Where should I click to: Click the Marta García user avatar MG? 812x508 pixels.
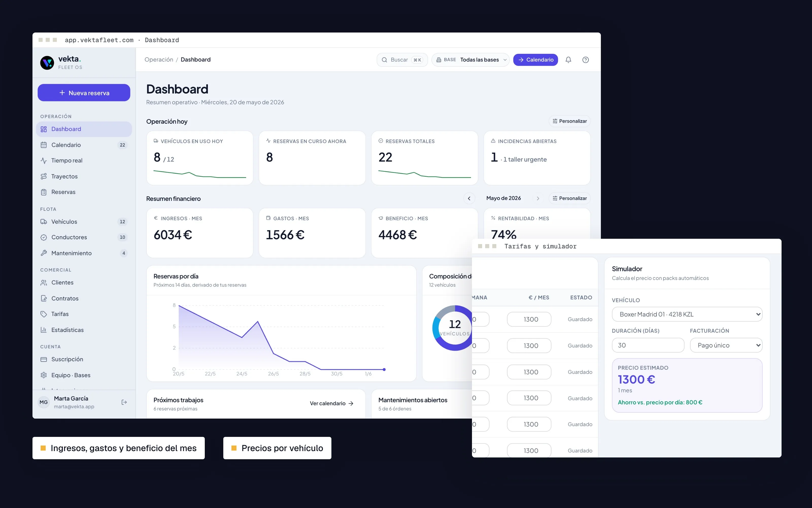(44, 402)
